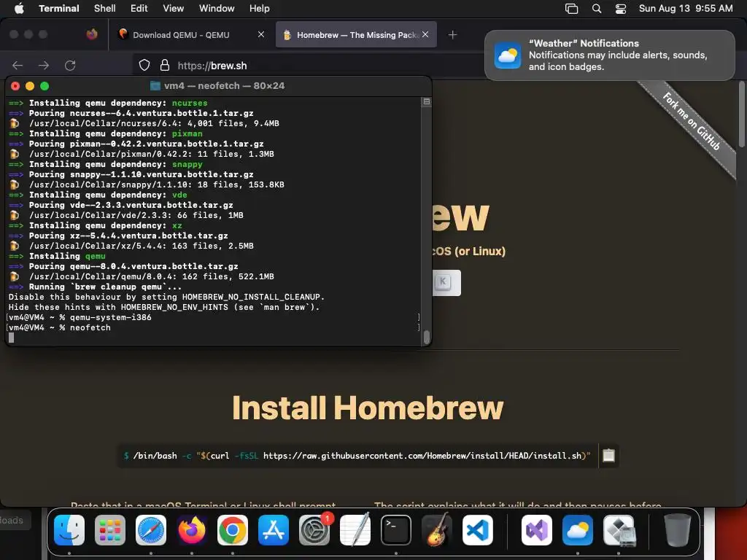Click the terminal window scrollbar
Viewport: 747px width, 560px height.
click(x=427, y=337)
